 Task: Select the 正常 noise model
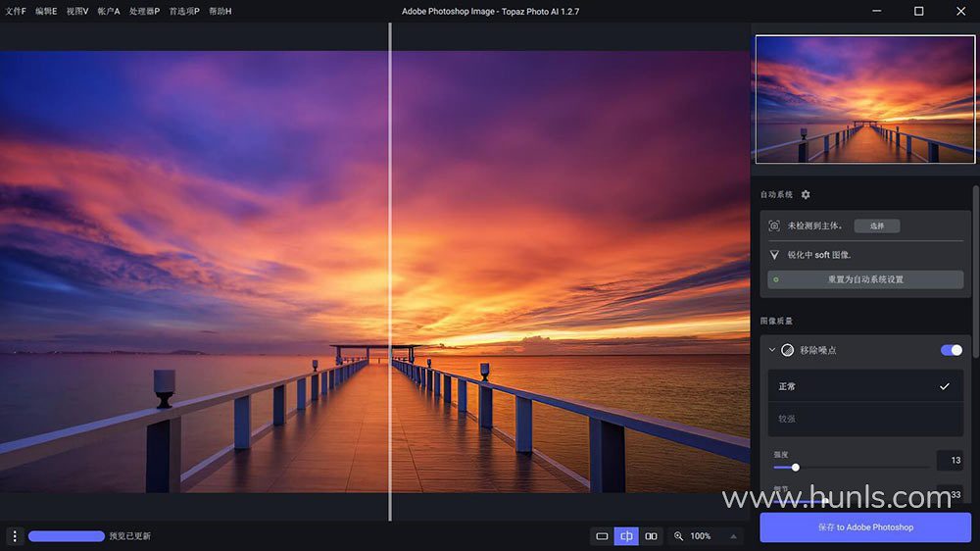point(865,386)
